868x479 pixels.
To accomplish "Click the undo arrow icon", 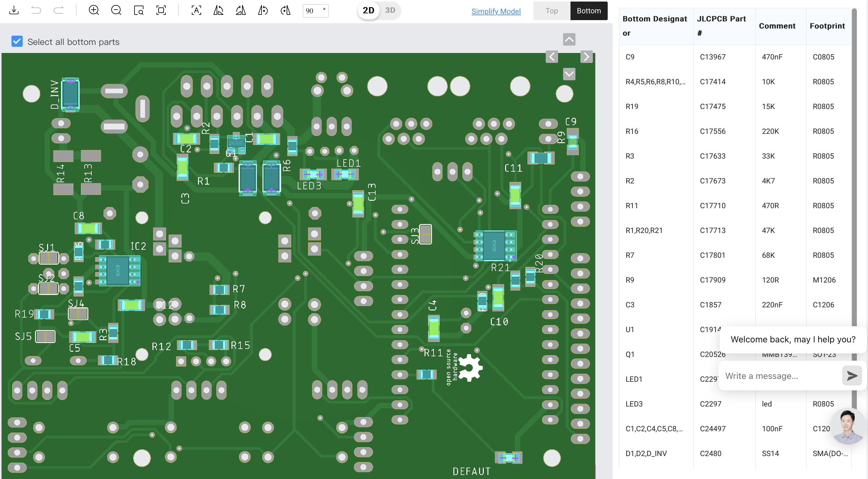I will (36, 11).
